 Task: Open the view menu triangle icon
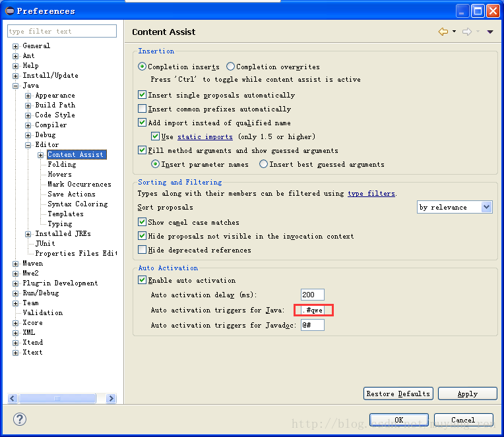[490, 32]
